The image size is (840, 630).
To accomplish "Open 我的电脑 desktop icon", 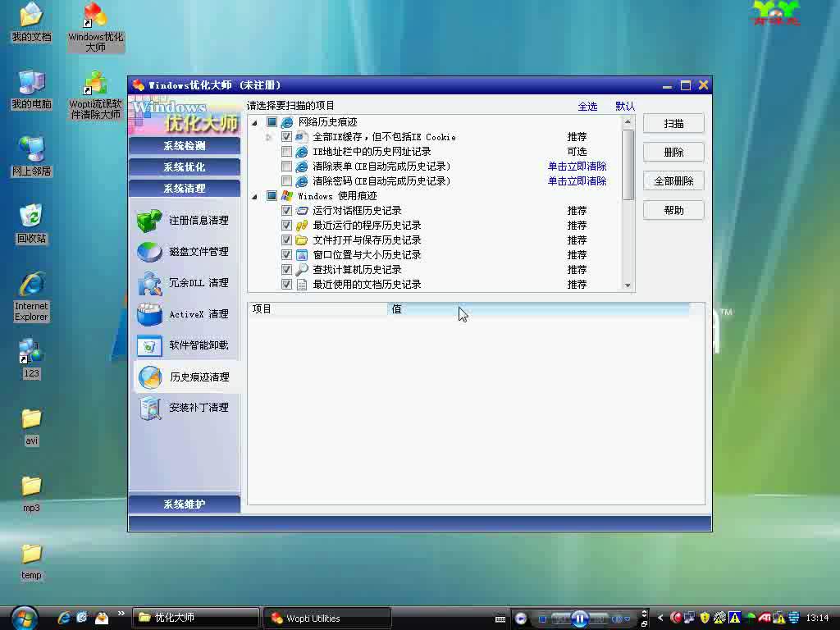I will (x=31, y=89).
